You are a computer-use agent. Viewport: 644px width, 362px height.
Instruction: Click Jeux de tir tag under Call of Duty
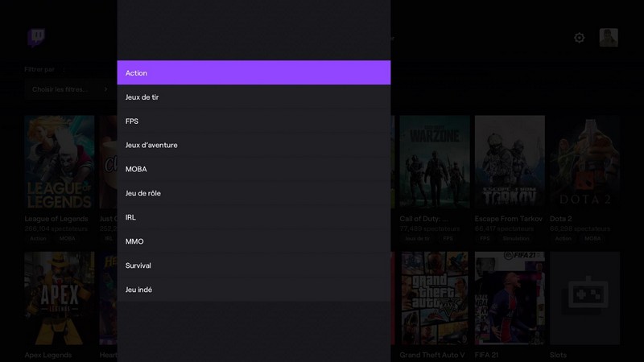point(417,238)
